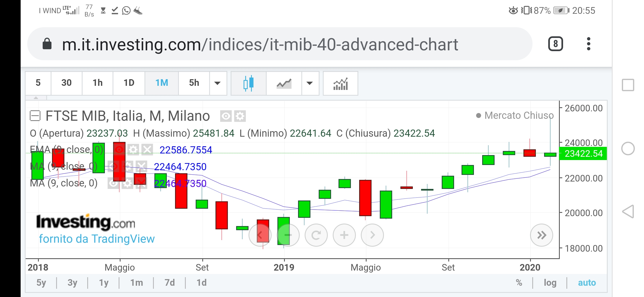Open the chart type dropdown arrow
Screen dimensions: 644x297
coord(310,83)
